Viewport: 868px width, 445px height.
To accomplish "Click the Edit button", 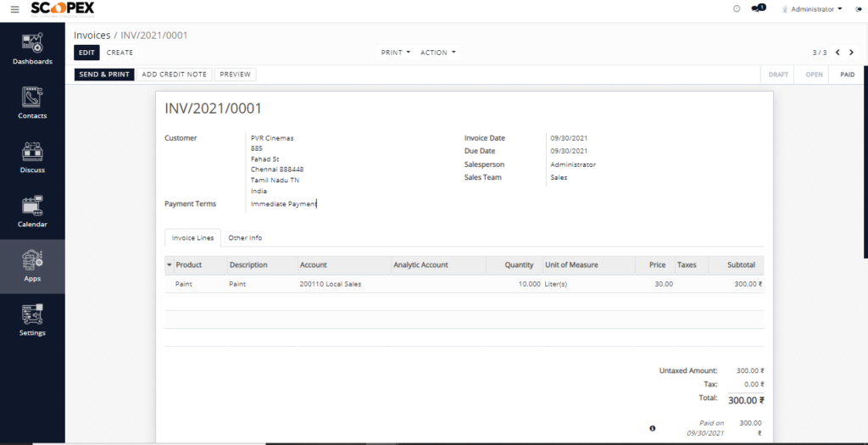I will (x=87, y=53).
